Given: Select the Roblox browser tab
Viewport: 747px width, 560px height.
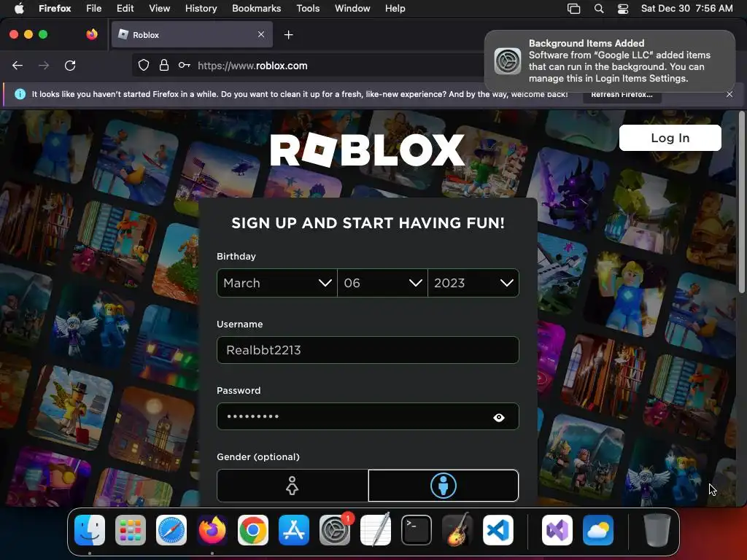Looking at the screenshot, I should pyautogui.click(x=192, y=34).
